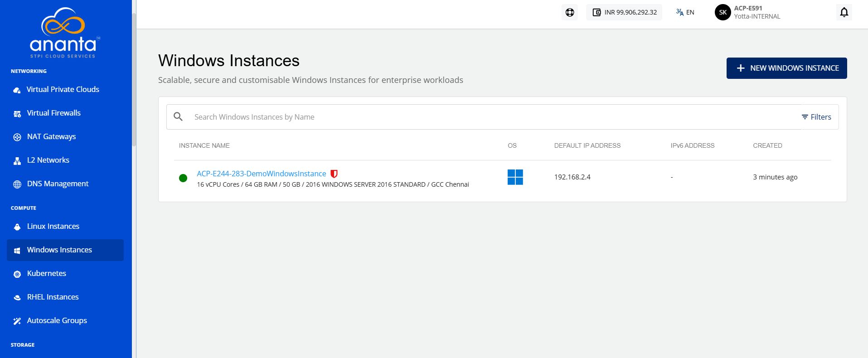Click the RHEL Instances hat icon
This screenshot has width=868, height=358.
17,297
